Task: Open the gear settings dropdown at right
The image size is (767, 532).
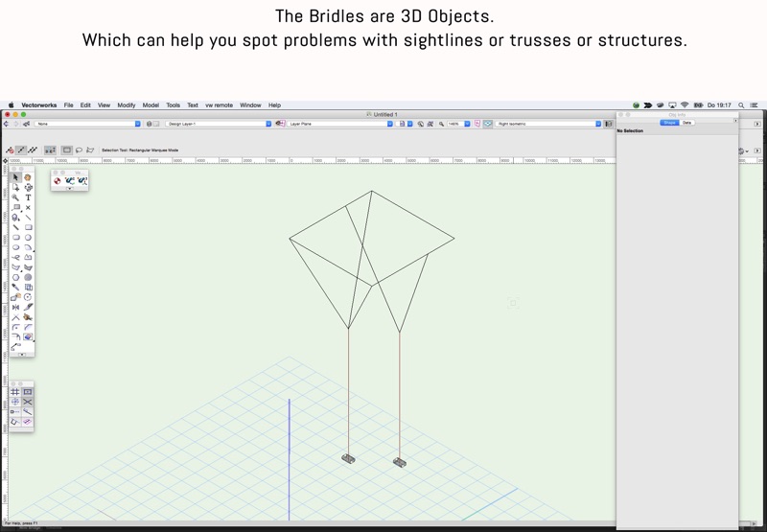Action: tap(744, 151)
